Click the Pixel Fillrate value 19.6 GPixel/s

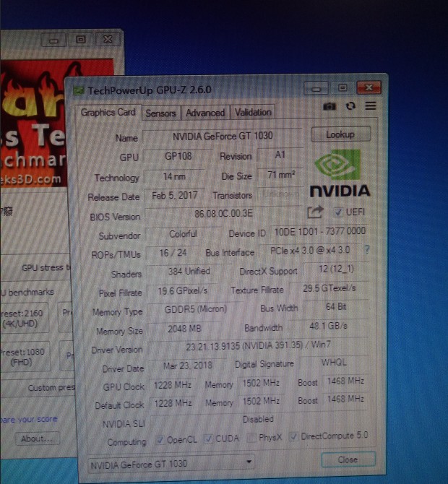coord(183,291)
